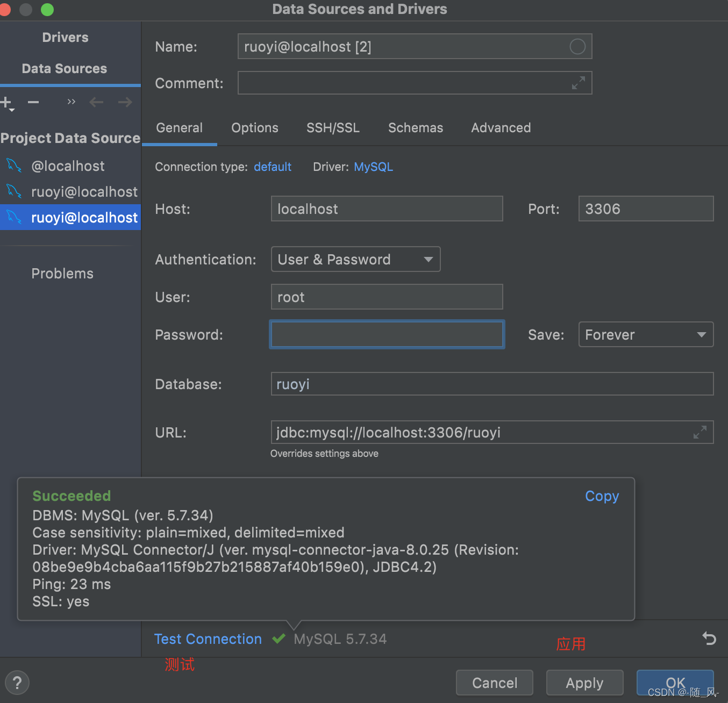Click the Database field containing ruoyi
Screen dimensions: 728x703
492,384
